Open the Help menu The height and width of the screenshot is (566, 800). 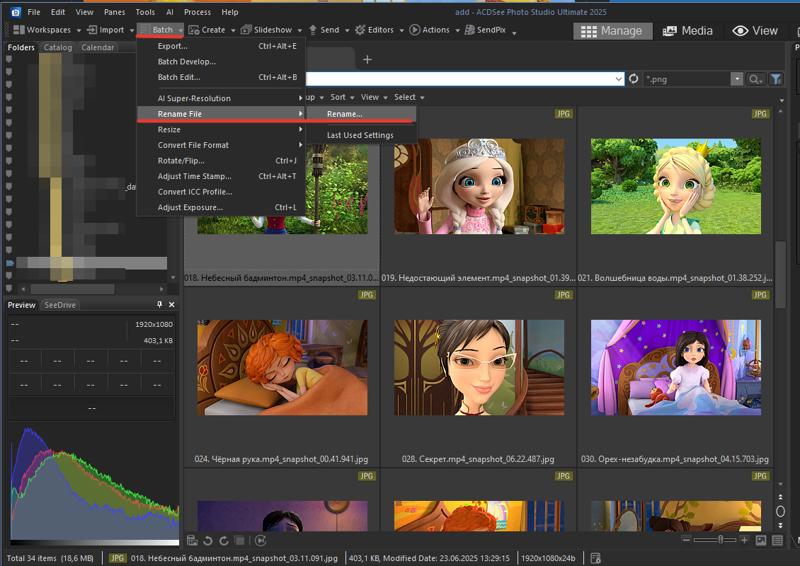230,12
